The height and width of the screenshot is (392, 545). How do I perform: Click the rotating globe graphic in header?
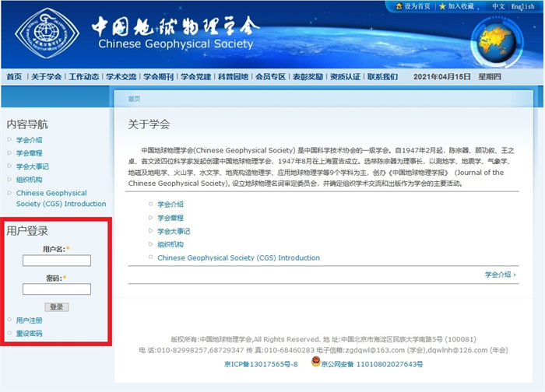(497, 42)
